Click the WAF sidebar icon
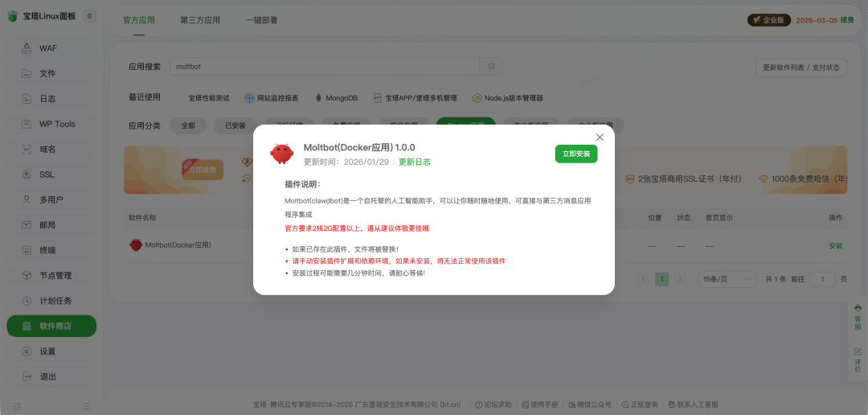The height and width of the screenshot is (415, 868). pyautogui.click(x=26, y=48)
